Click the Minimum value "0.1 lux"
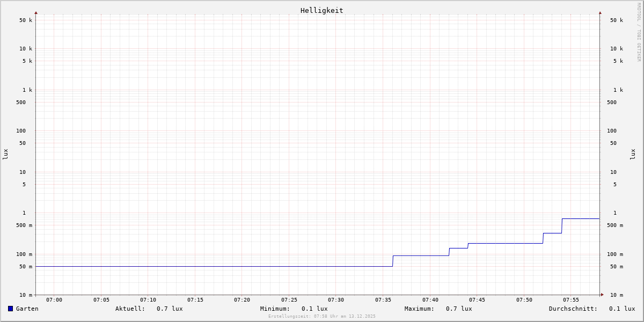644x322 pixels. [x=314, y=309]
